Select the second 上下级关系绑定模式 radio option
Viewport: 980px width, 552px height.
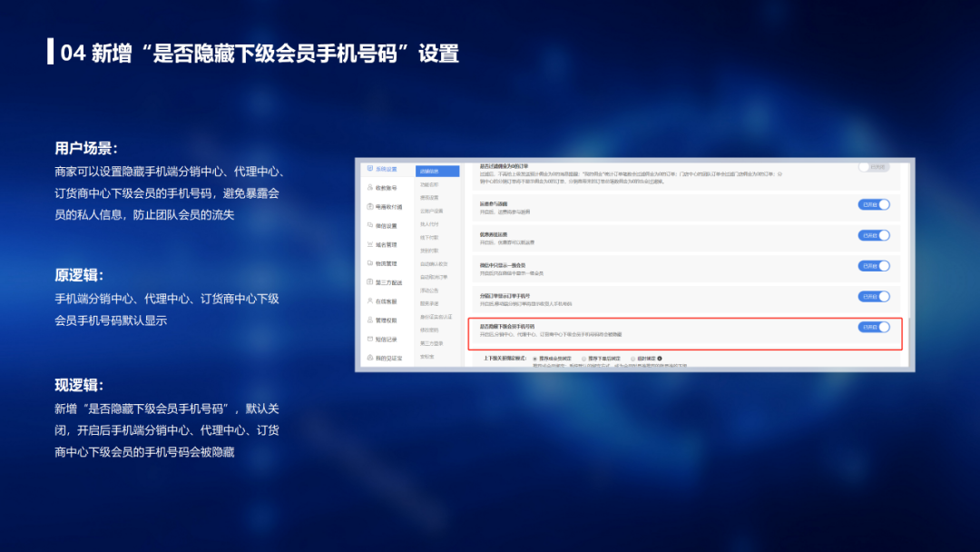click(x=583, y=359)
